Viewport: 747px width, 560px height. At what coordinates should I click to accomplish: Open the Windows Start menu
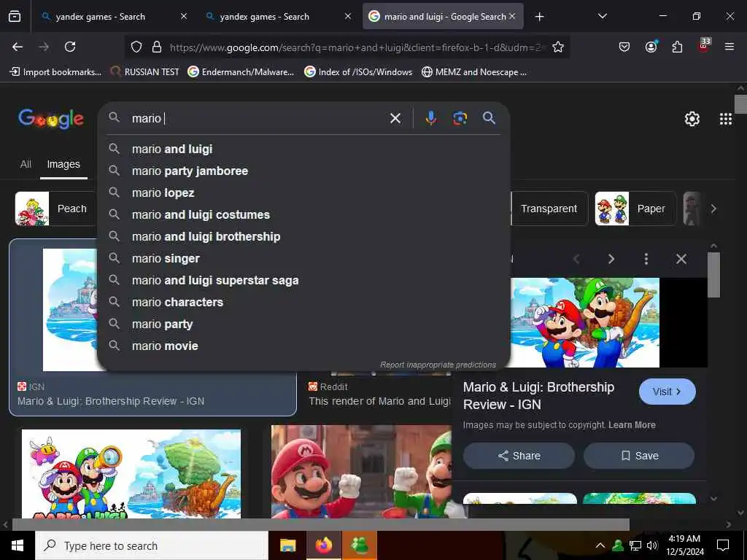click(18, 545)
